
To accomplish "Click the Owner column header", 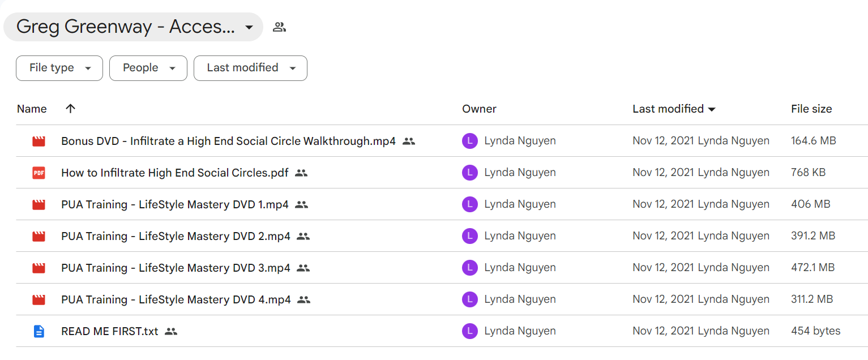I will (479, 109).
